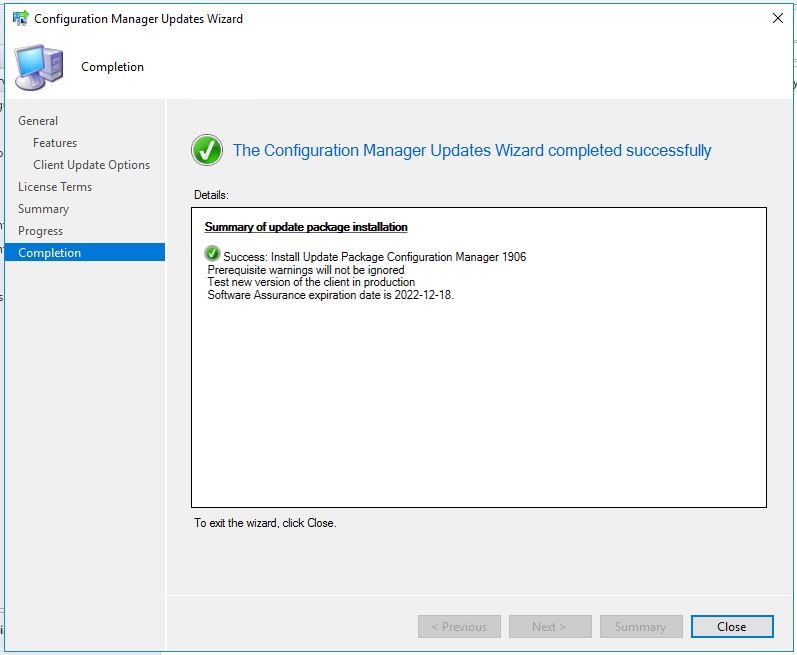Image resolution: width=797 pixels, height=655 pixels.
Task: Go to the License Terms step
Action: coord(55,187)
